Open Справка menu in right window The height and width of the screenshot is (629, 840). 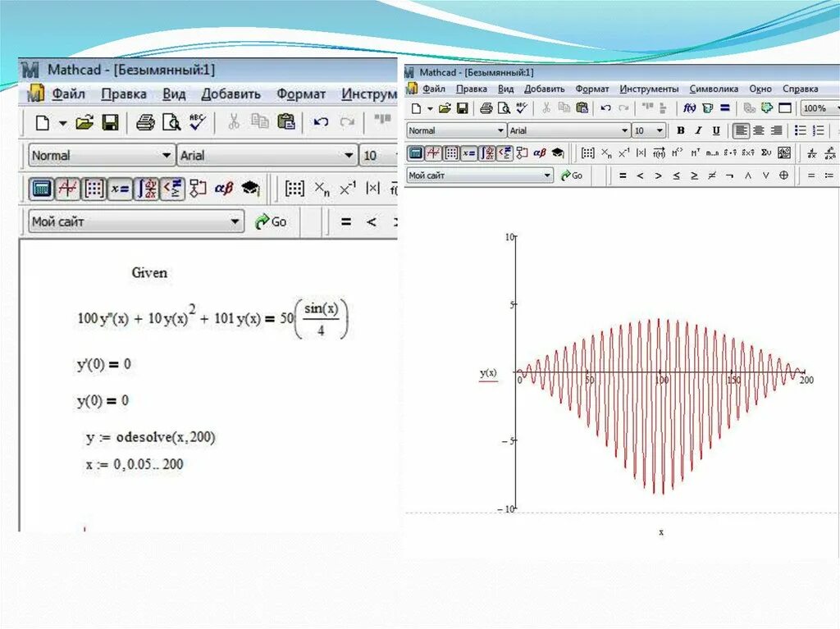801,89
